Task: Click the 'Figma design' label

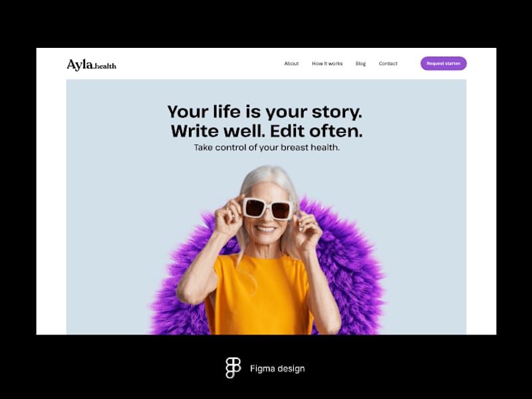Action: (x=277, y=368)
